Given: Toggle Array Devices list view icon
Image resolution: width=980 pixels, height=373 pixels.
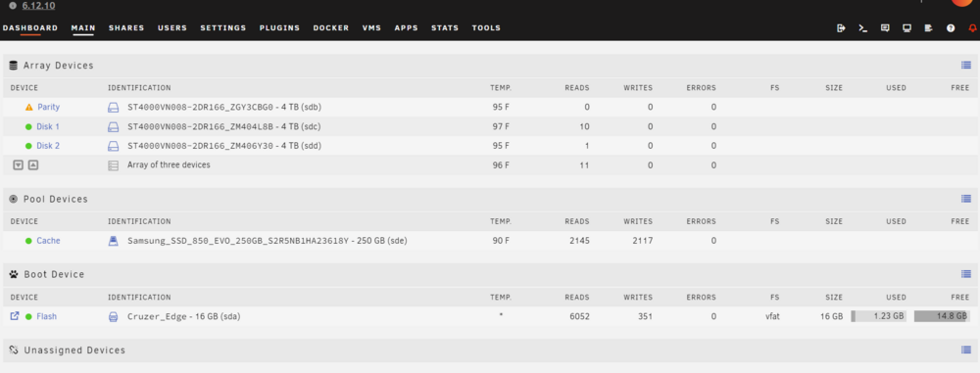Looking at the screenshot, I should click(966, 65).
